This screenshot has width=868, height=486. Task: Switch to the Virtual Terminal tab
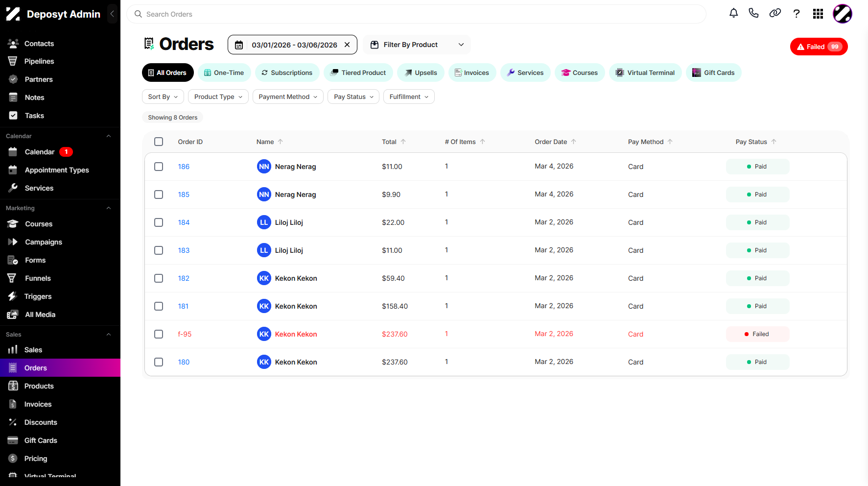point(645,73)
